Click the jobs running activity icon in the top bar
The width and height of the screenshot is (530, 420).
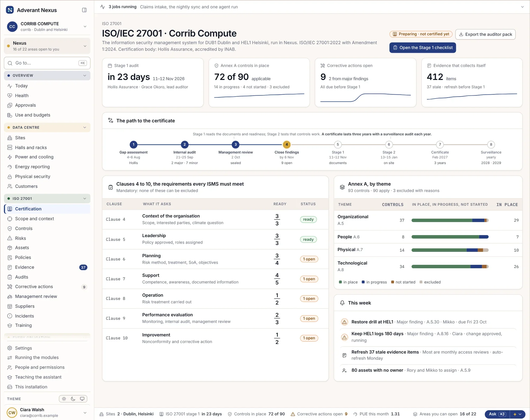(103, 7)
